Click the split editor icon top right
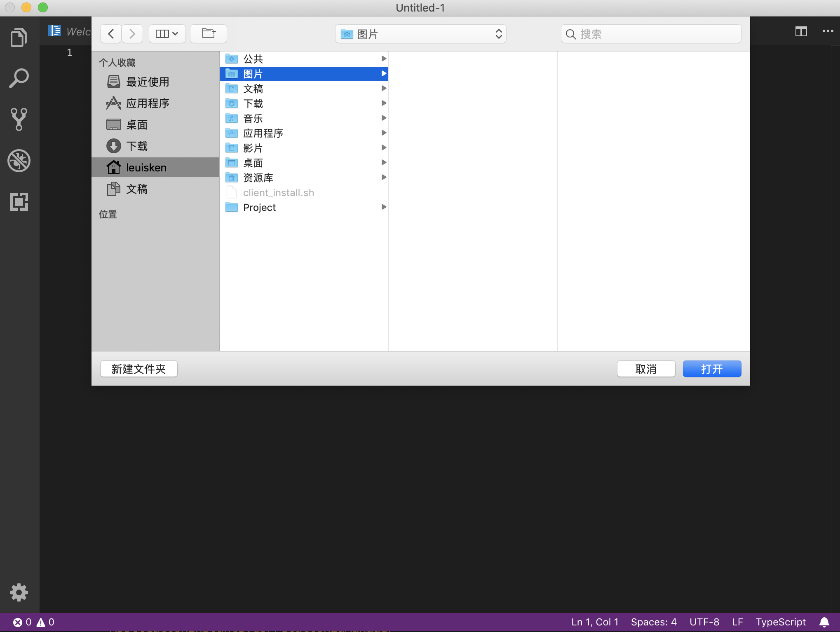Image resolution: width=840 pixels, height=632 pixels. [x=801, y=31]
